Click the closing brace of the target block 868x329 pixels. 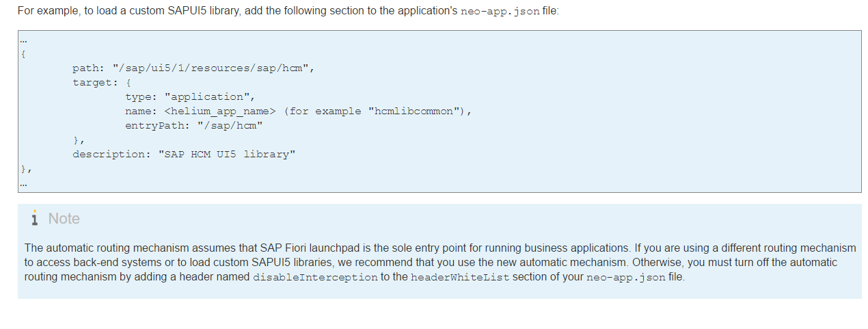(78, 140)
